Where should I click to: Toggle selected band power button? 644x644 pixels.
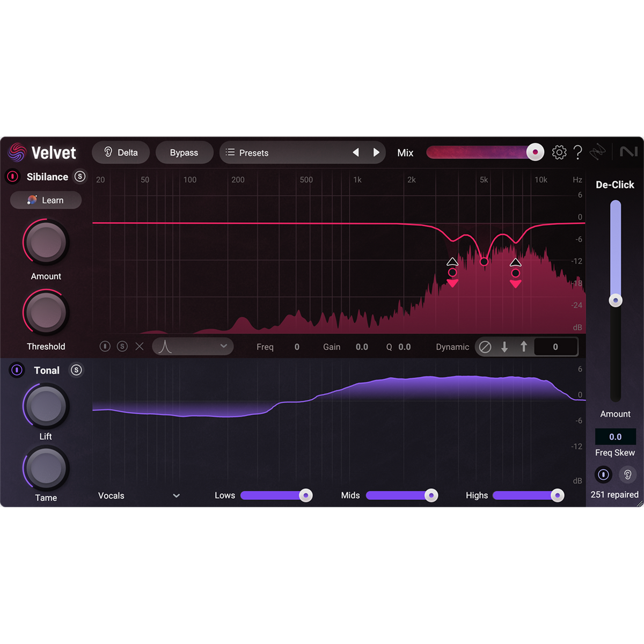point(105,347)
